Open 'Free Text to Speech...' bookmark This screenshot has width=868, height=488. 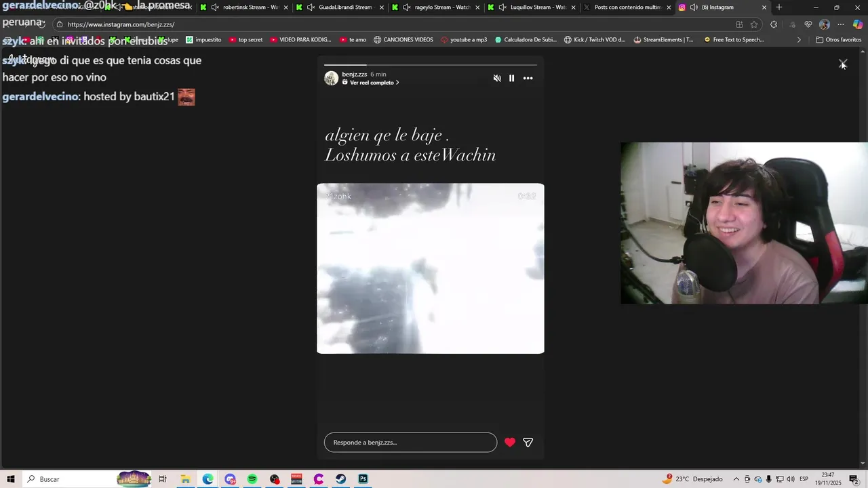[734, 40]
